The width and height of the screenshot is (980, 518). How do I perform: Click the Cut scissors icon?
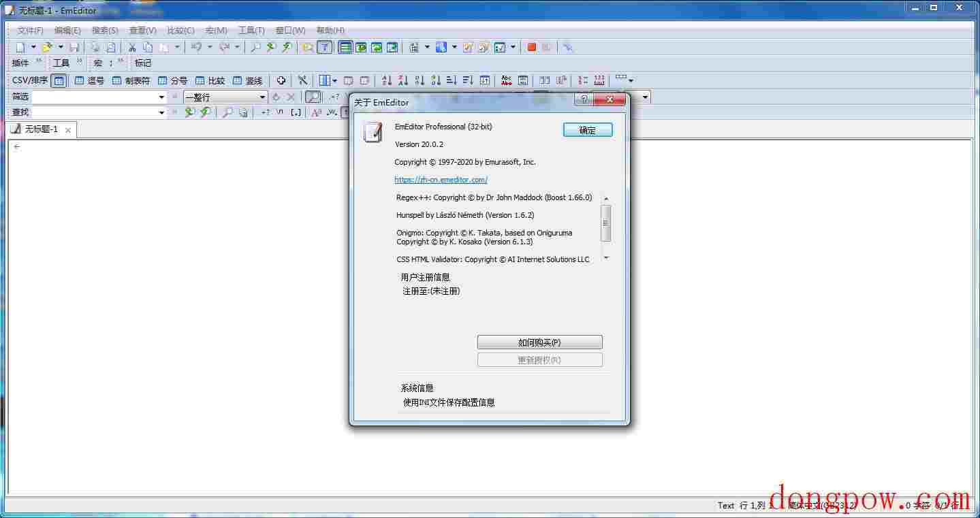click(132, 47)
